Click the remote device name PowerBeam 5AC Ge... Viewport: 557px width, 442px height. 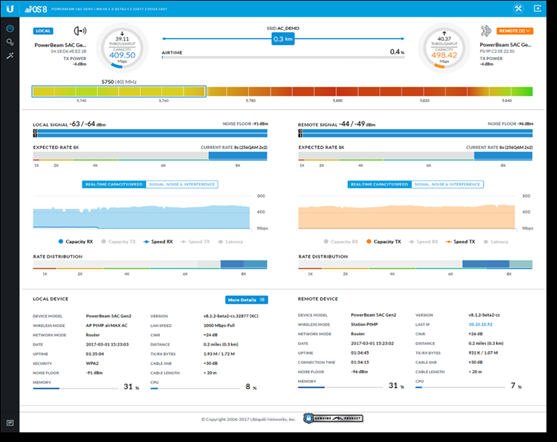click(505, 45)
